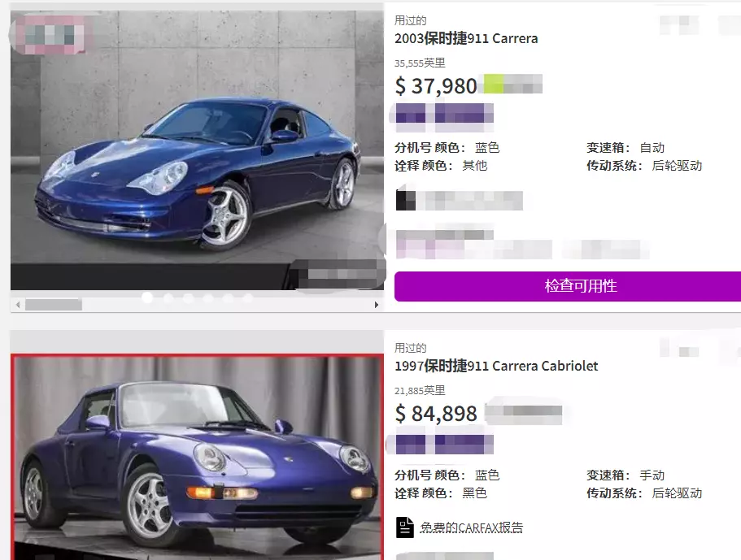741x560 pixels.
Task: Open 1997 保时捷911 Carrera Cabriolet listing title
Action: pos(496,366)
